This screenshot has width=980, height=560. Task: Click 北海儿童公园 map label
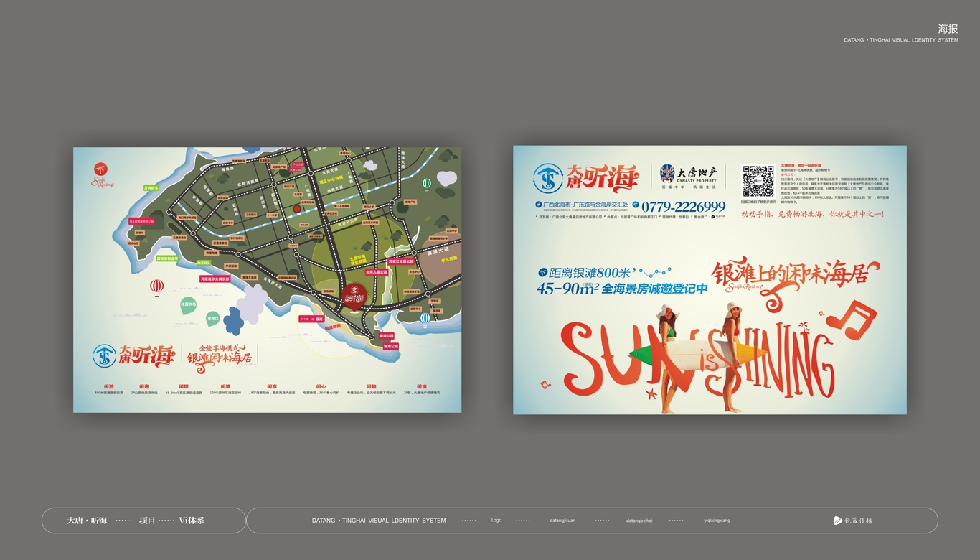(376, 272)
